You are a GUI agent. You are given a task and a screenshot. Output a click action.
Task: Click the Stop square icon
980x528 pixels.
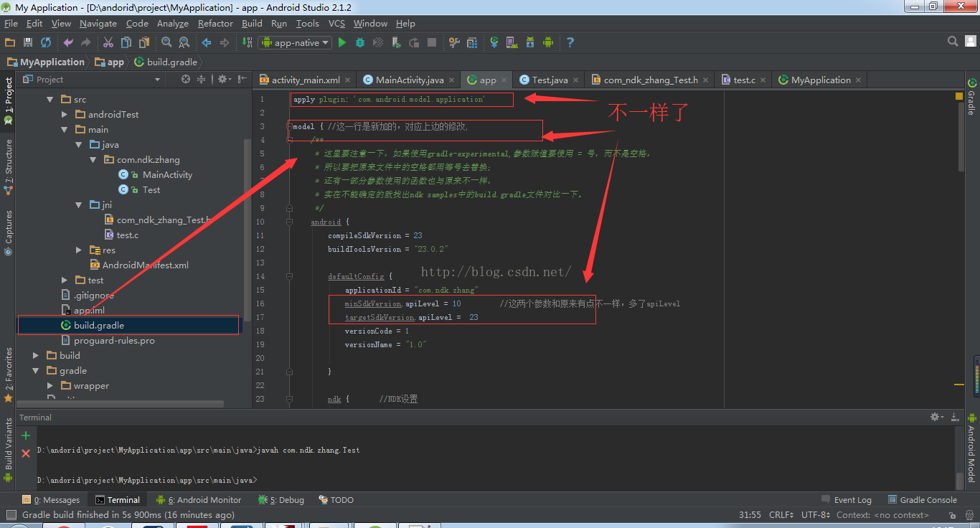tap(432, 42)
